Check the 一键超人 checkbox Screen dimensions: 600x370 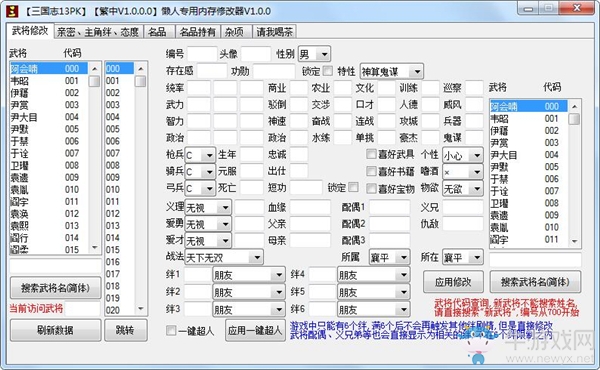[171, 330]
